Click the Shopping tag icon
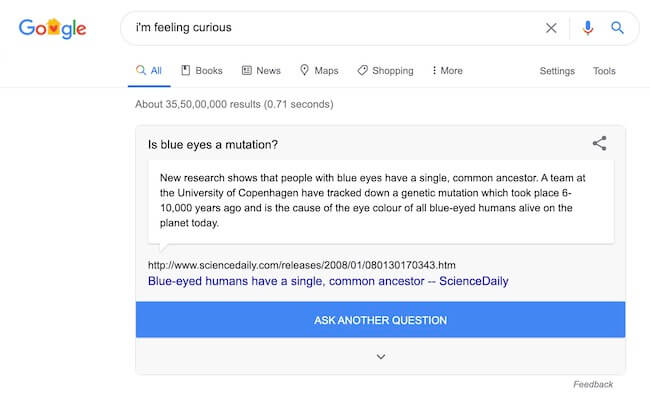Screen dimensions: 650x397 tap(362, 70)
